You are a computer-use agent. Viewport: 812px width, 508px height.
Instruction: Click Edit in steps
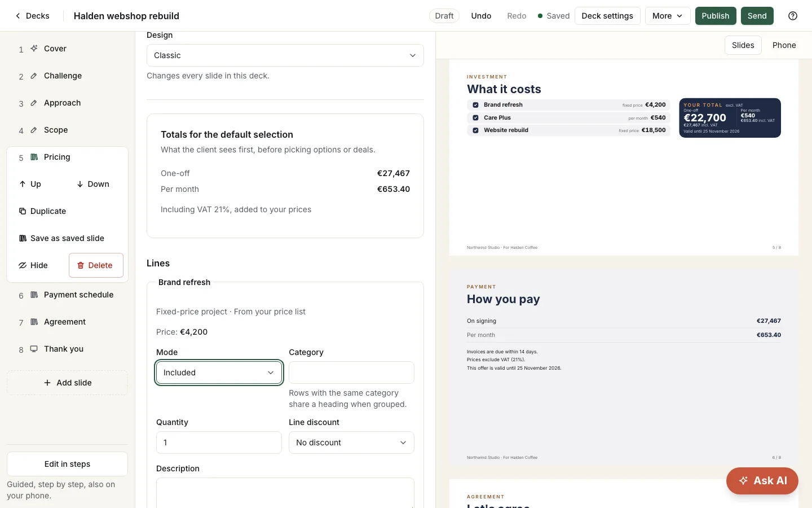(67, 464)
